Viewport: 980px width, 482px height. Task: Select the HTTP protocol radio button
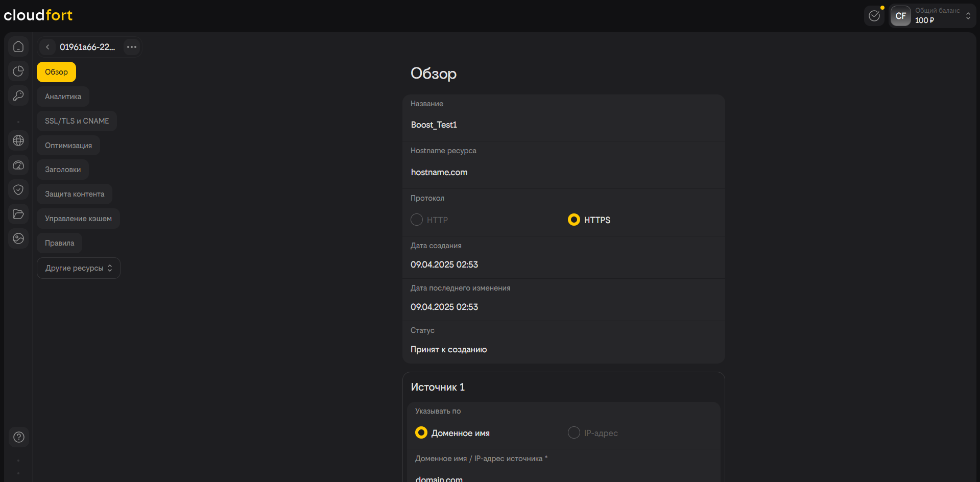point(417,220)
